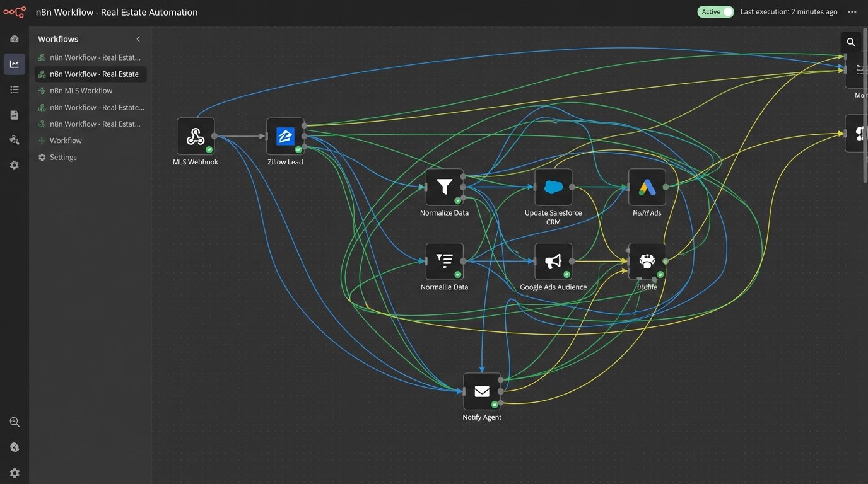Open the Notify Agent email node
Viewport: 868px width, 484px height.
pyautogui.click(x=482, y=391)
